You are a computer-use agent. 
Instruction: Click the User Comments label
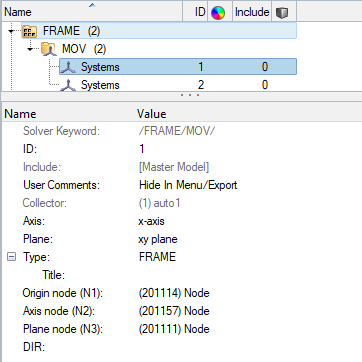click(61, 185)
